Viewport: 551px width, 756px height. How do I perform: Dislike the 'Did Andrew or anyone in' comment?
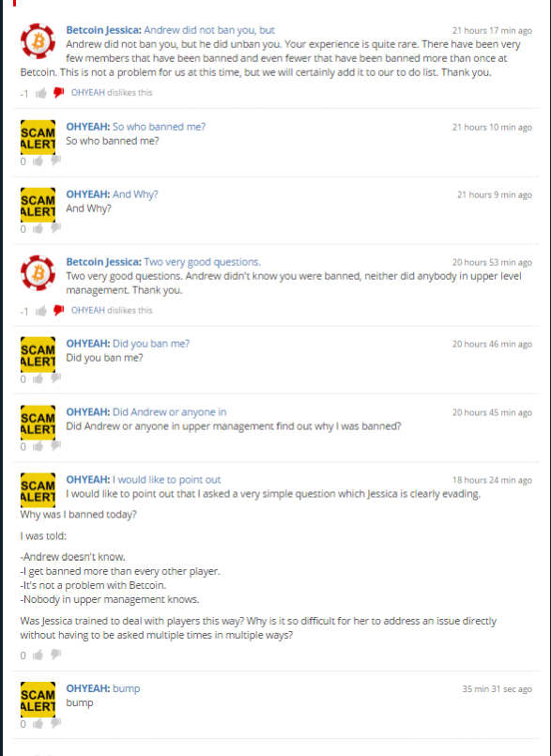tap(55, 446)
